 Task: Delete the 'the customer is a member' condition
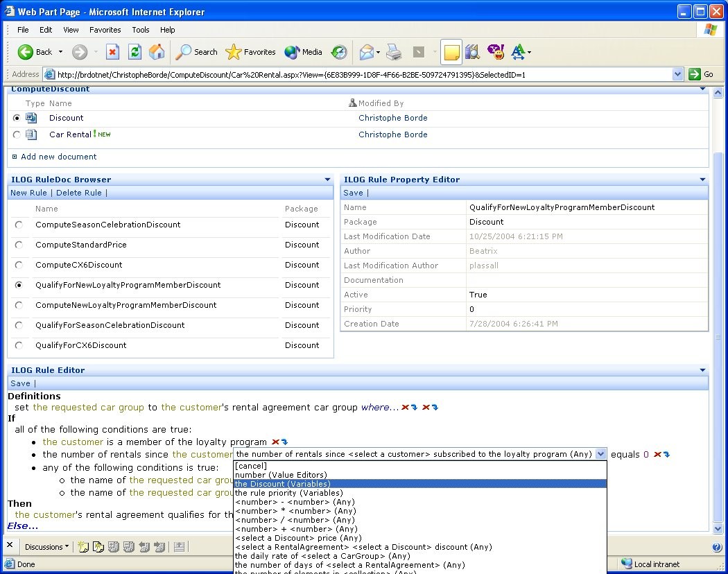275,442
